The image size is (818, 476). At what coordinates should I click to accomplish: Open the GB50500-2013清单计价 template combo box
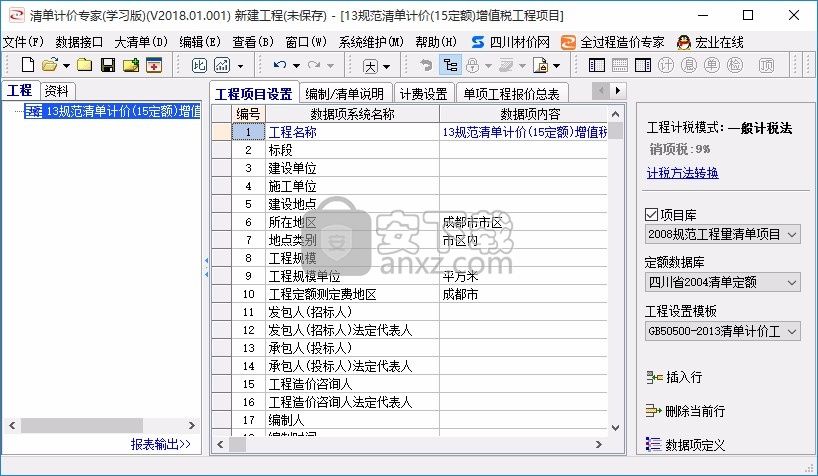(723, 331)
